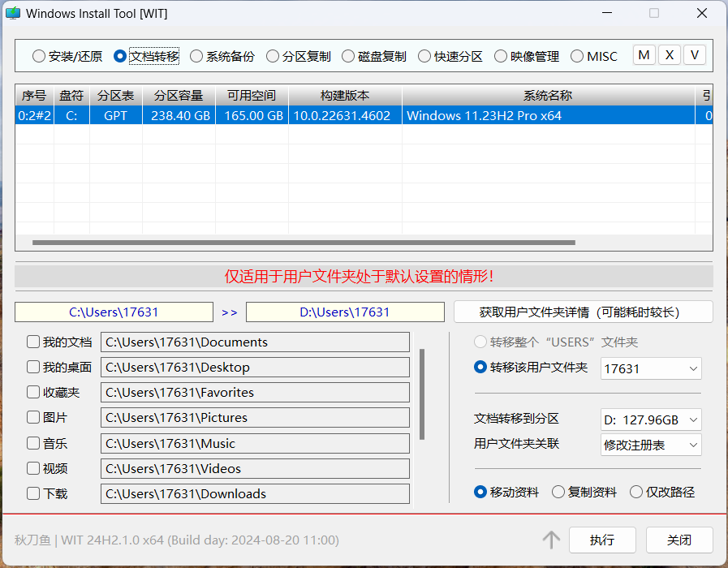Click the red warning text 仅适用于用户文件夹
The height and width of the screenshot is (568, 728).
click(x=359, y=277)
